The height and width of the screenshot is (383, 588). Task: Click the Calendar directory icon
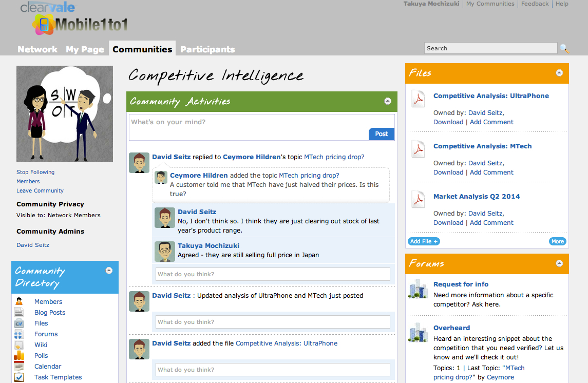pyautogui.click(x=19, y=366)
